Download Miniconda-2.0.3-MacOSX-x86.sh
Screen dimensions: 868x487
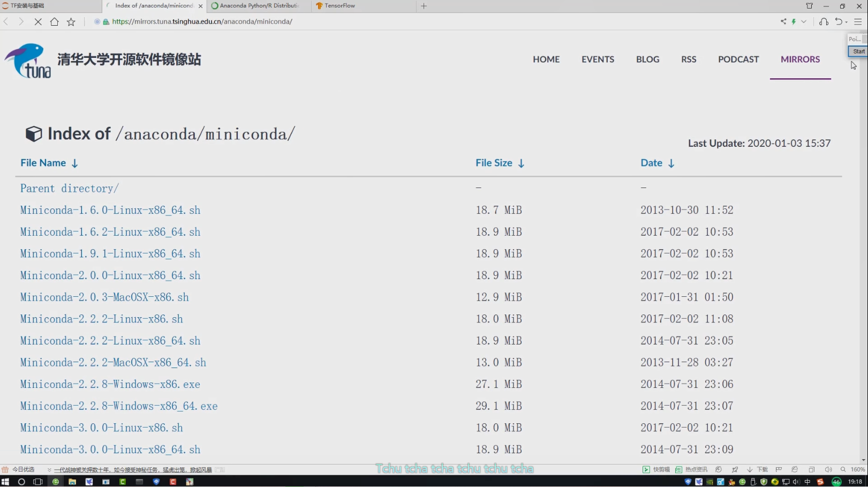pos(104,297)
